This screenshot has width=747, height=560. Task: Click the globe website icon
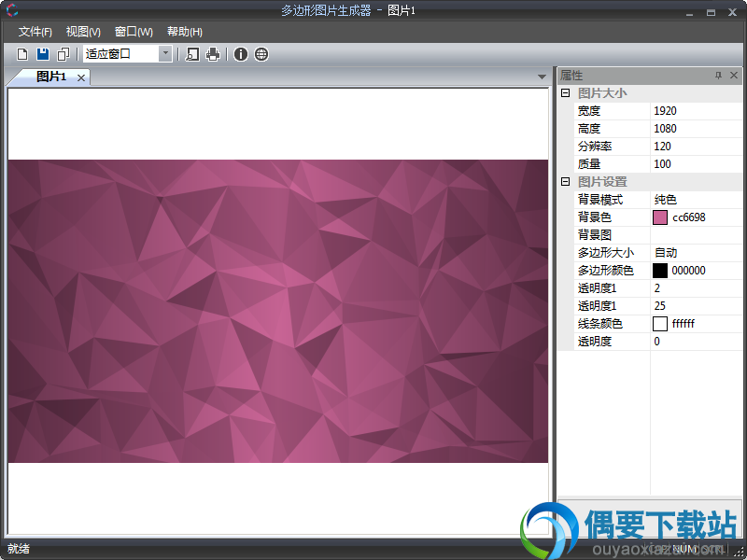(x=261, y=54)
